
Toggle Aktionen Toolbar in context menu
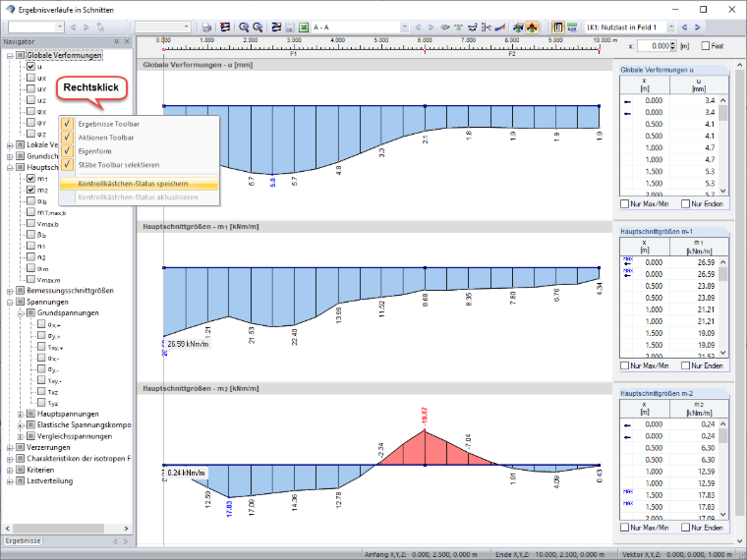click(140, 138)
